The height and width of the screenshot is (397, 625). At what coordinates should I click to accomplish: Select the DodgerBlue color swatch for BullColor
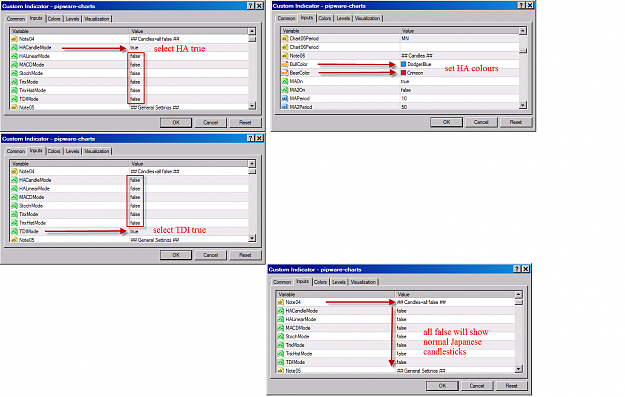coord(403,64)
